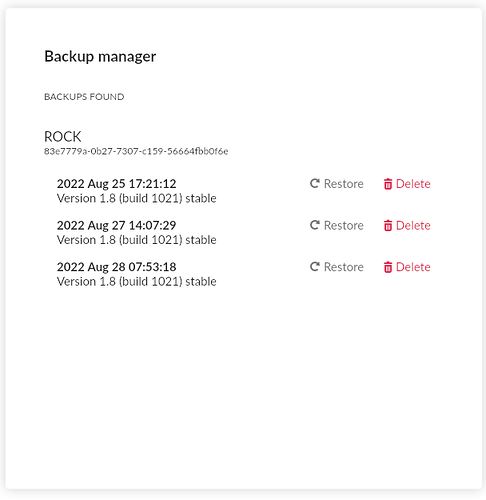Click the BACKUPS FOUND label
The image size is (486, 500).
84,97
